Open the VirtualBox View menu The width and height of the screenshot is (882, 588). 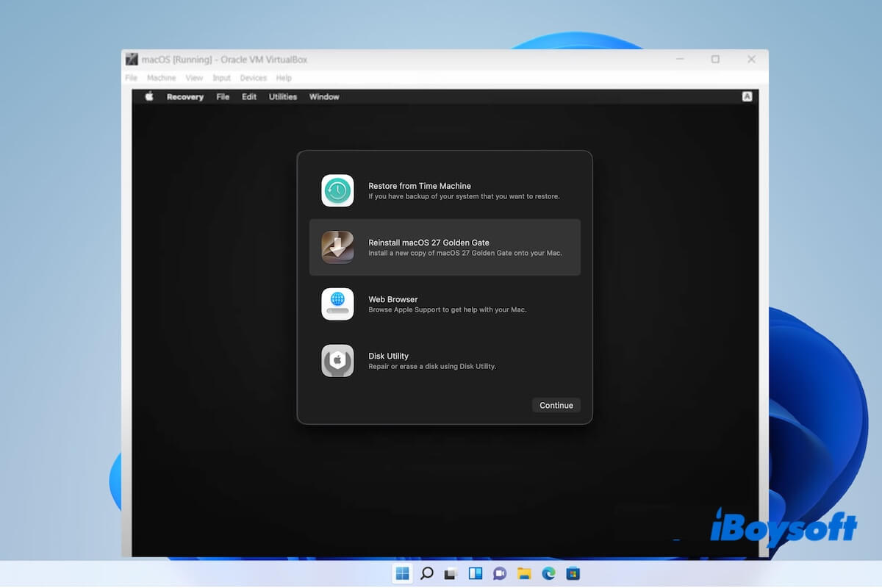[x=194, y=78]
